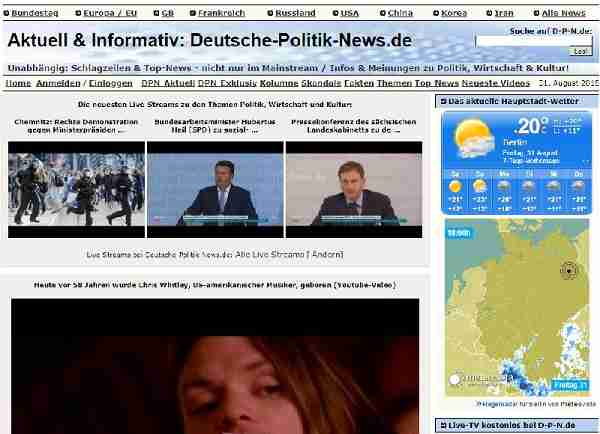600x434 pixels.
Task: Click the Freitag date label on radar map
Action: 570,385
